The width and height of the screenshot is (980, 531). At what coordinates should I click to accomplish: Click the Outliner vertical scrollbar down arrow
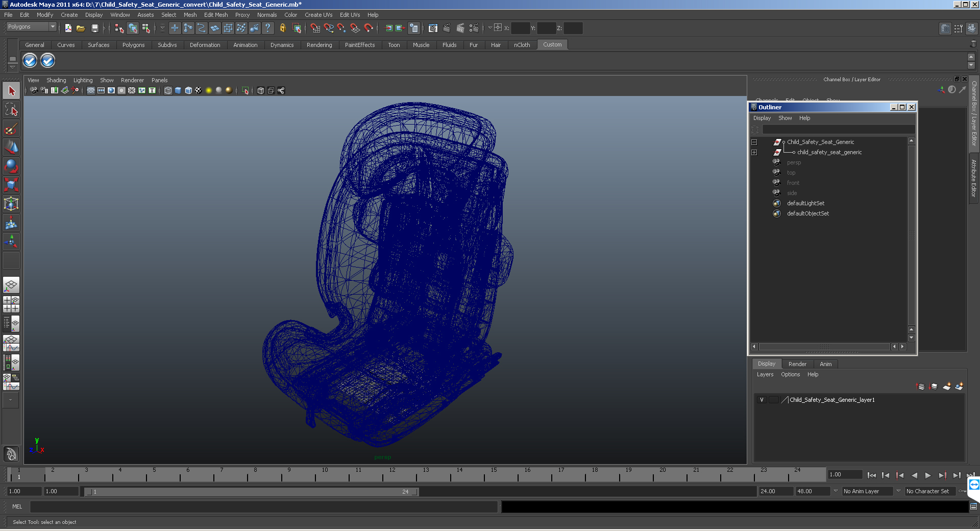point(912,338)
